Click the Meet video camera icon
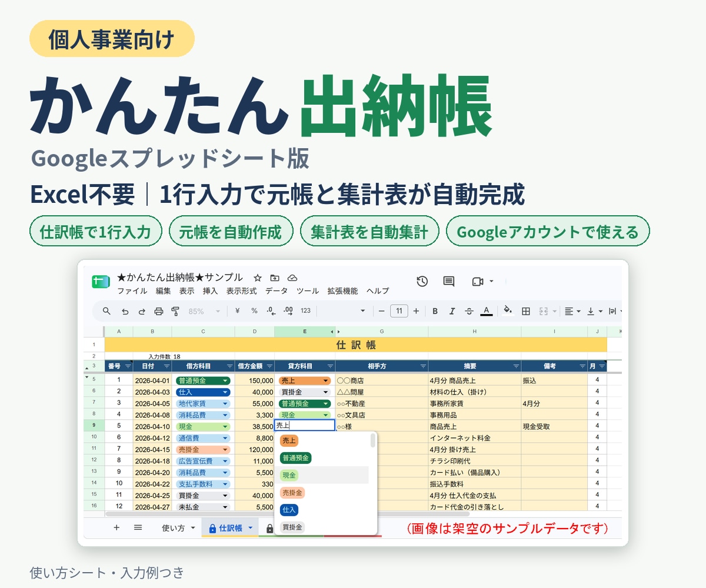 click(x=478, y=281)
